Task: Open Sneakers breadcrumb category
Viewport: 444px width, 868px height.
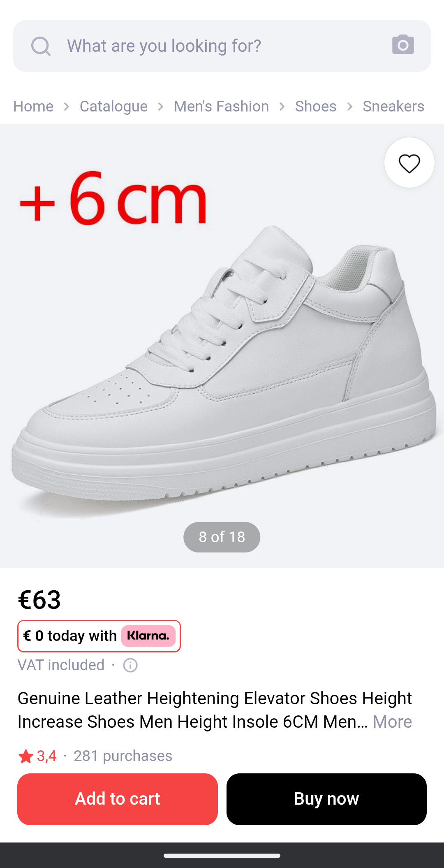Action: tap(393, 107)
